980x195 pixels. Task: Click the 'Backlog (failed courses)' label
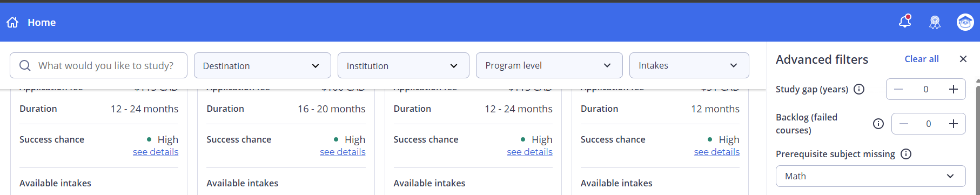pos(807,124)
